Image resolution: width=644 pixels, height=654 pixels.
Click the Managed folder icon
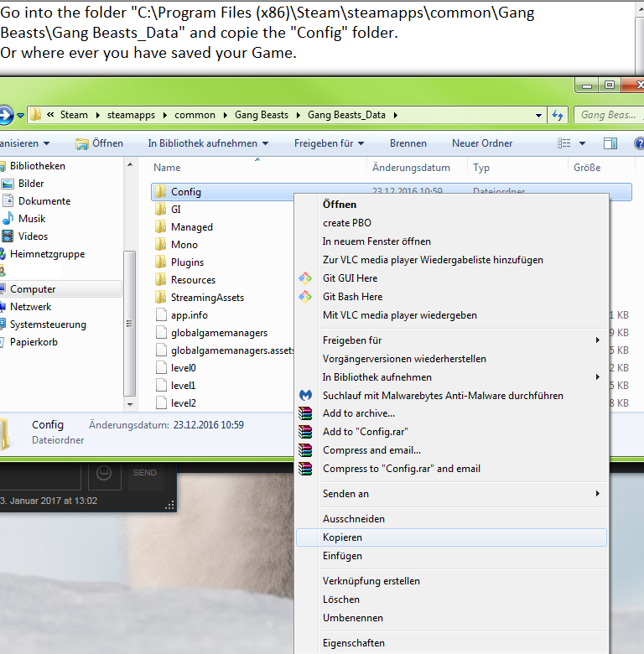161,227
